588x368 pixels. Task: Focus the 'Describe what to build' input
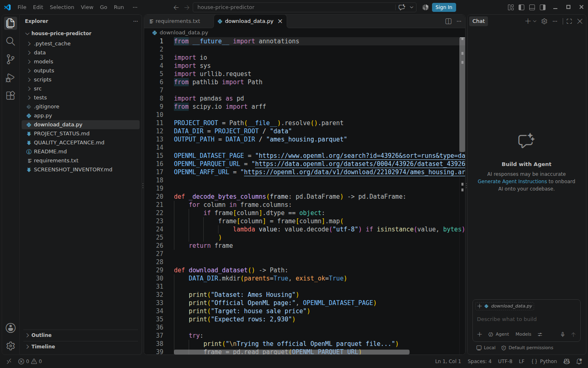tap(526, 319)
